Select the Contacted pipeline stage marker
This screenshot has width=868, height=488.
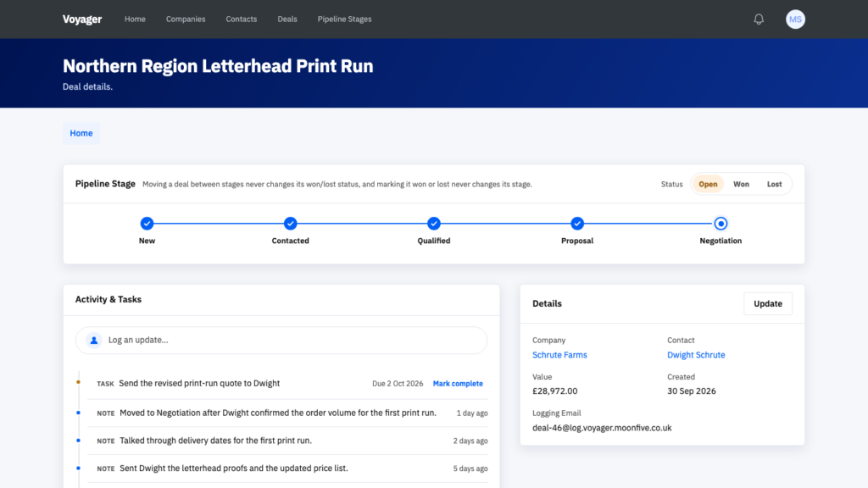click(290, 224)
